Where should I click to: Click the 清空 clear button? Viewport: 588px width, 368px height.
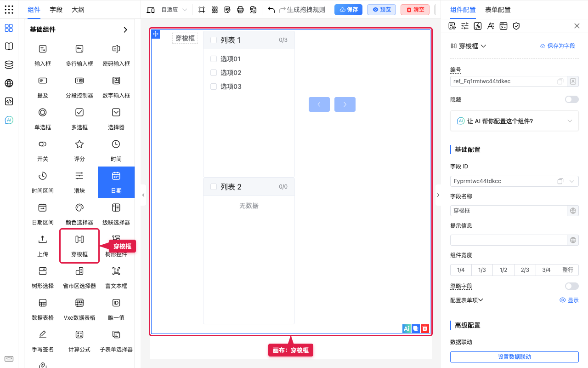click(415, 10)
